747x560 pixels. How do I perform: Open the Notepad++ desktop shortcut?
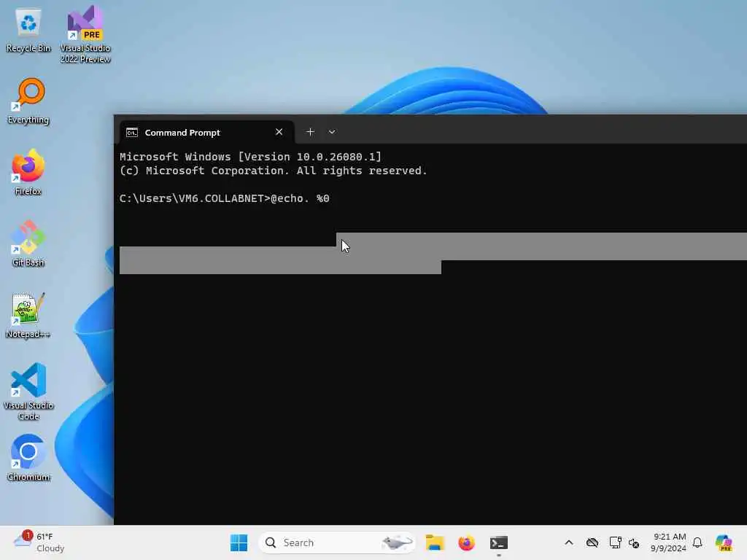tap(28, 315)
